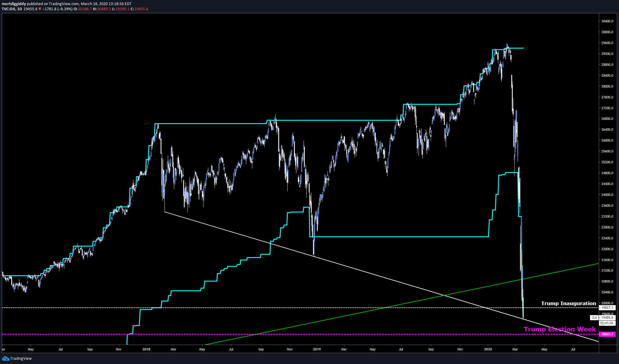The image size is (619, 364).
Task: Click the 30000.0 price axis label
Action: point(607,32)
